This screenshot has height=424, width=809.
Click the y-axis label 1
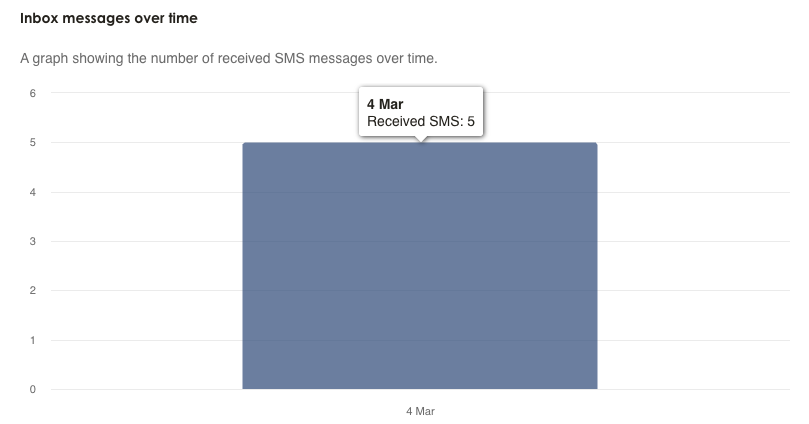(33, 340)
